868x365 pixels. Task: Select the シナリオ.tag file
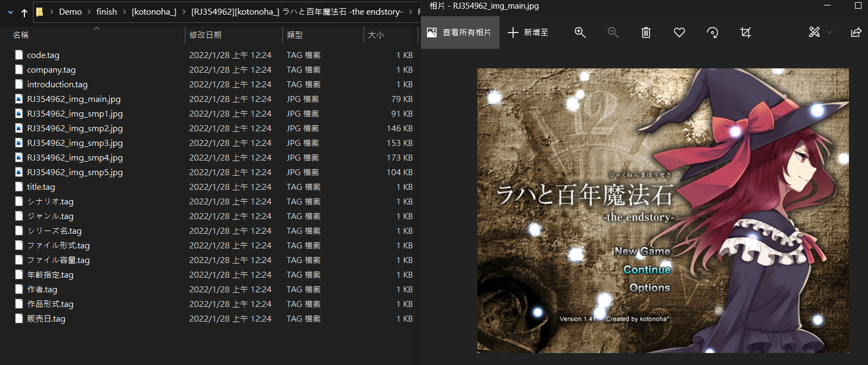pyautogui.click(x=50, y=201)
